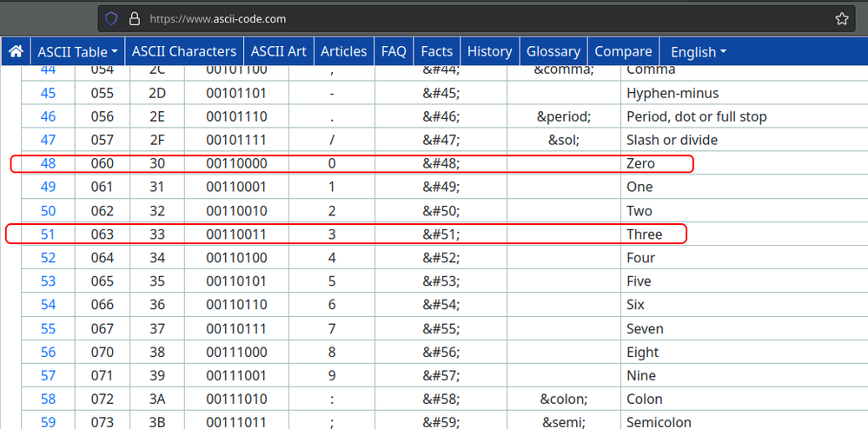Click the &period; entity name cell
The height and width of the screenshot is (429, 868).
click(x=564, y=116)
